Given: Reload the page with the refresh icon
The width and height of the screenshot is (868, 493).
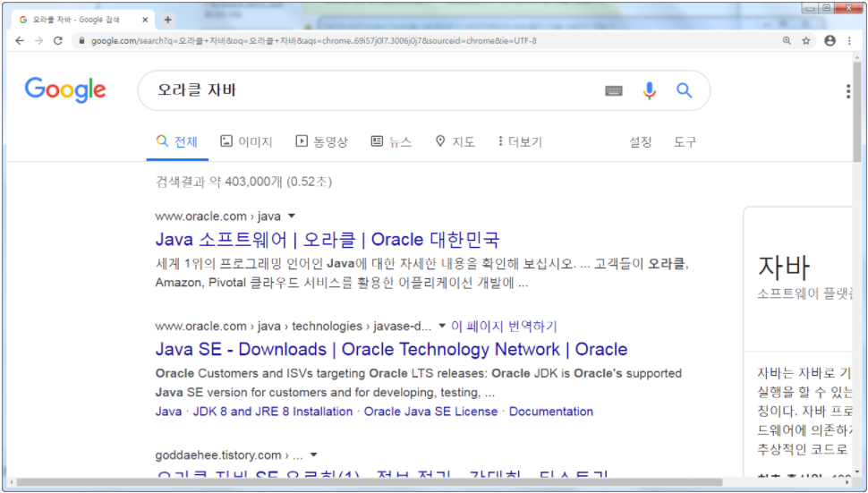Looking at the screenshot, I should [58, 40].
